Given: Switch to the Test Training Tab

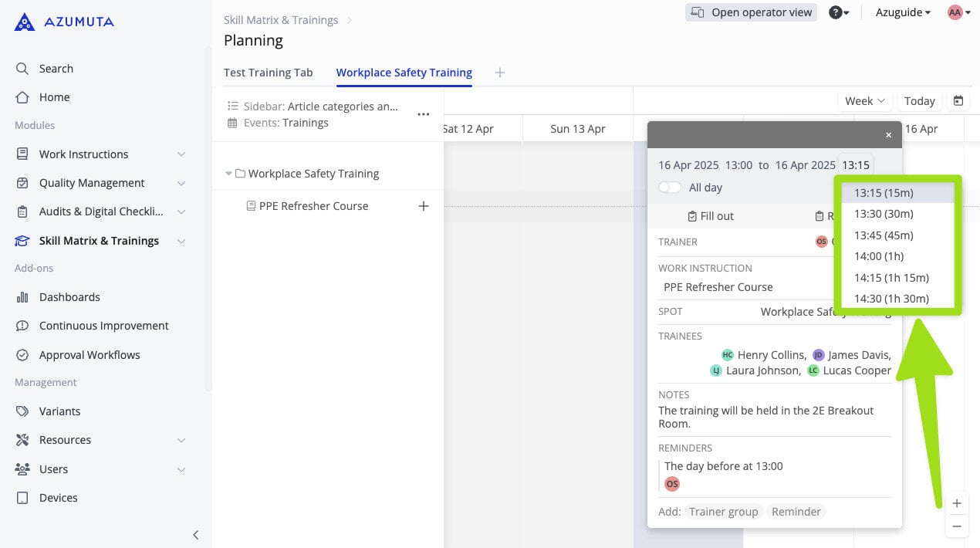Looking at the screenshot, I should point(268,72).
